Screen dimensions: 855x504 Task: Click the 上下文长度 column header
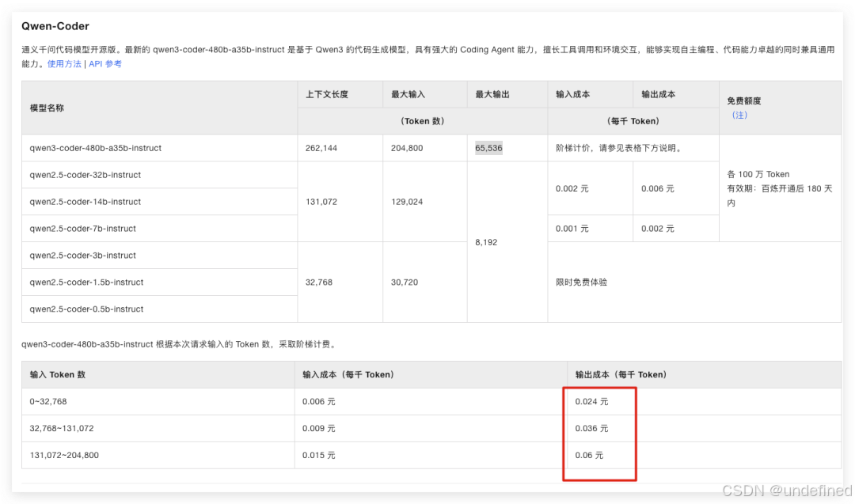327,94
